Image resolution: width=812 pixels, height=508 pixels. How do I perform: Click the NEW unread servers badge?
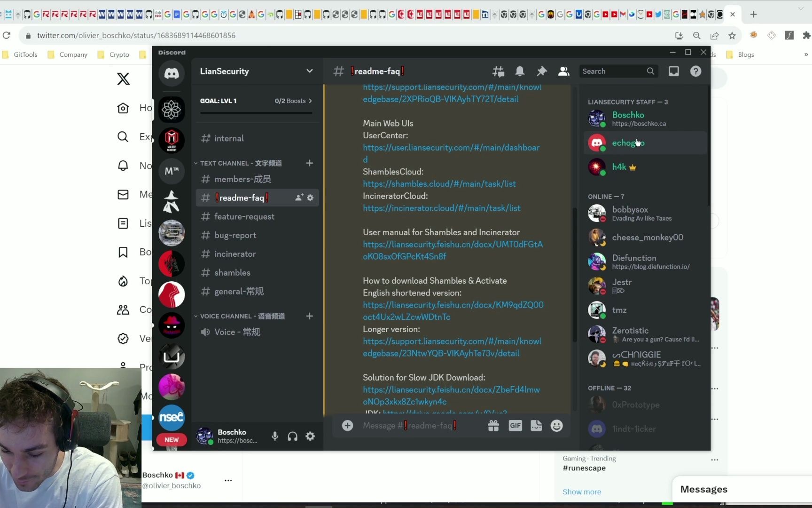point(172,440)
